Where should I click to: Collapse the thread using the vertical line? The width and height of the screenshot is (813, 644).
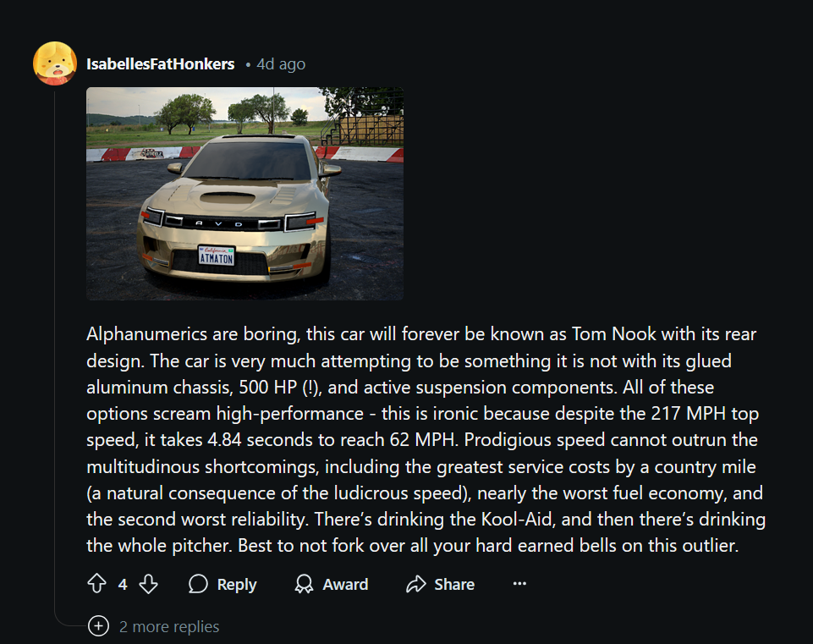[56, 339]
